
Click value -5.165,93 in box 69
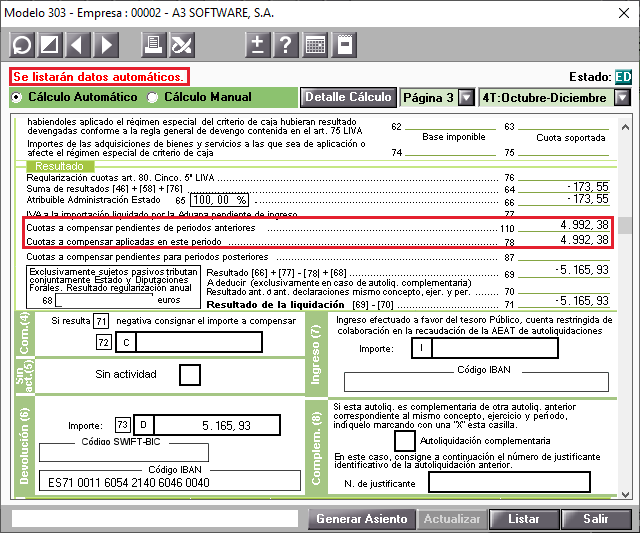point(582,270)
